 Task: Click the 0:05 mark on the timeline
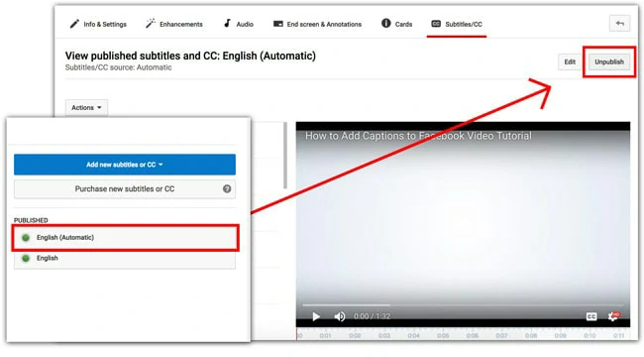pyautogui.click(x=443, y=336)
